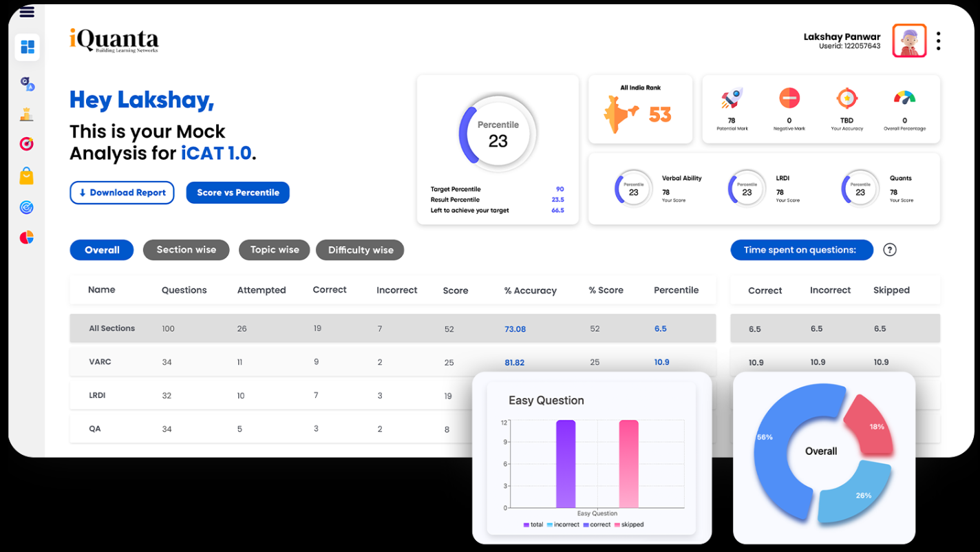
Task: Open the pie chart analytics icon in the sidebar
Action: click(x=27, y=237)
